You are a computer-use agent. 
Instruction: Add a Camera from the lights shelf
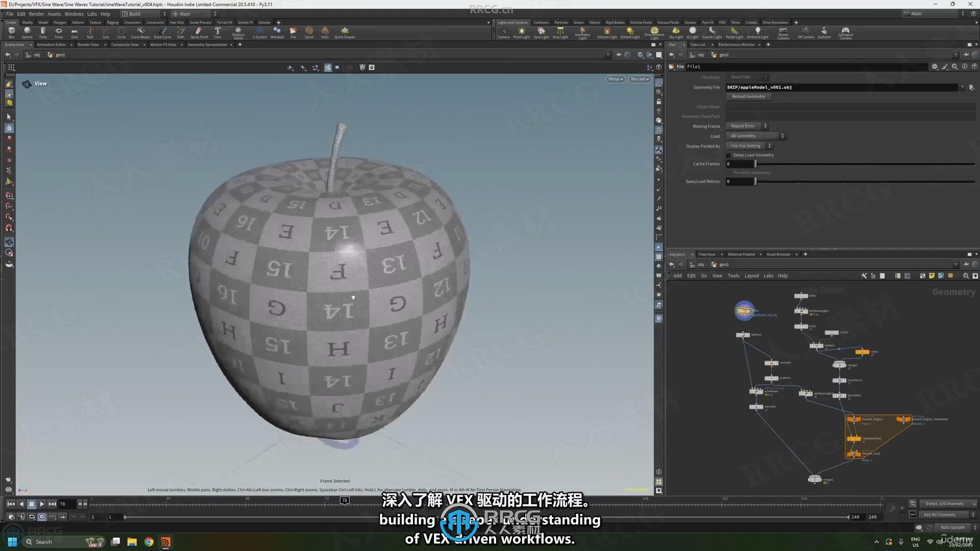click(503, 33)
